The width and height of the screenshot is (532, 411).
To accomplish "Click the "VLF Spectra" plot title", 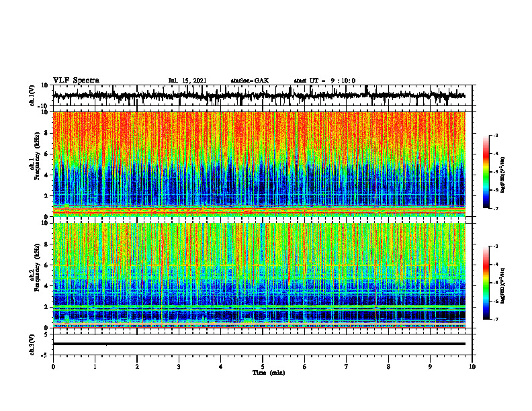I will click(76, 81).
